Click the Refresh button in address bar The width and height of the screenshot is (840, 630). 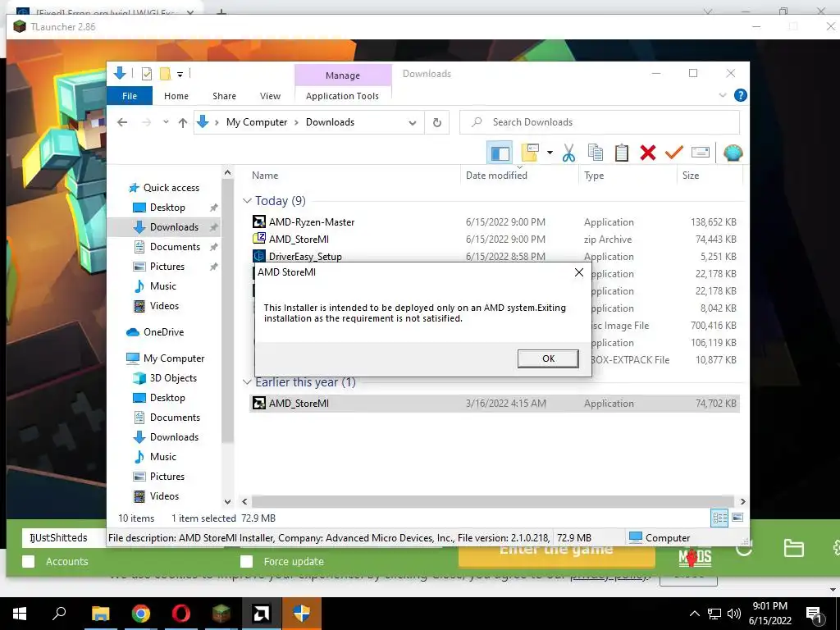tap(437, 123)
